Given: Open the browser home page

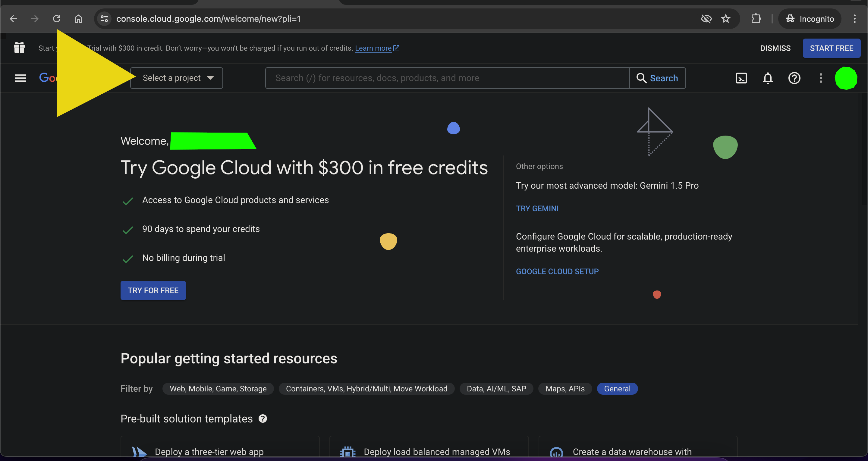Looking at the screenshot, I should pyautogui.click(x=78, y=19).
